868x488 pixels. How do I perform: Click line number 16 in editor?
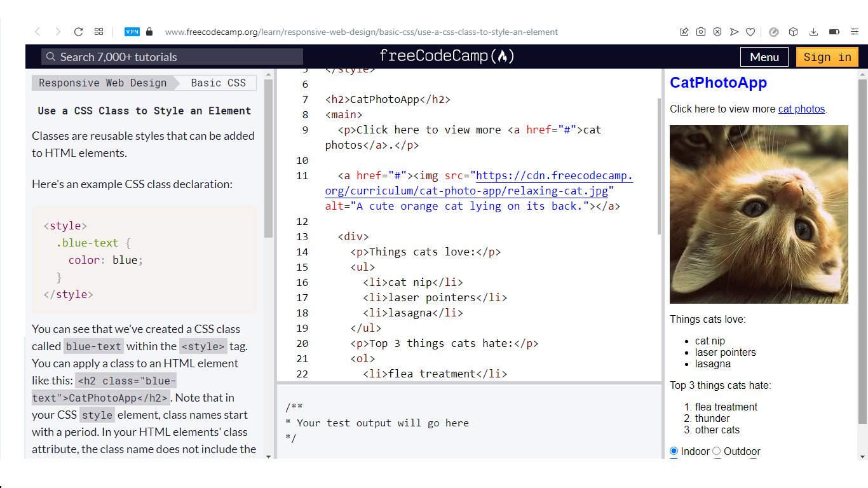[302, 282]
